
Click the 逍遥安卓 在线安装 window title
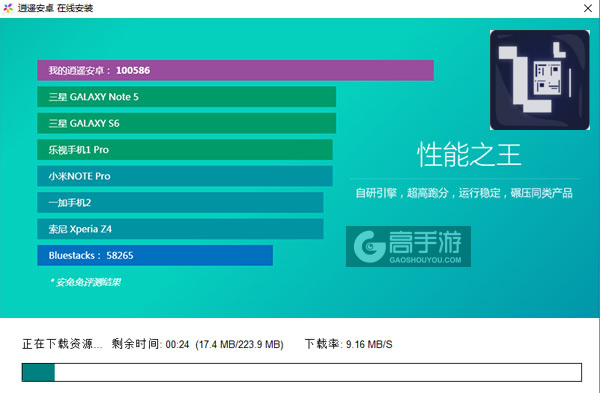55,8
